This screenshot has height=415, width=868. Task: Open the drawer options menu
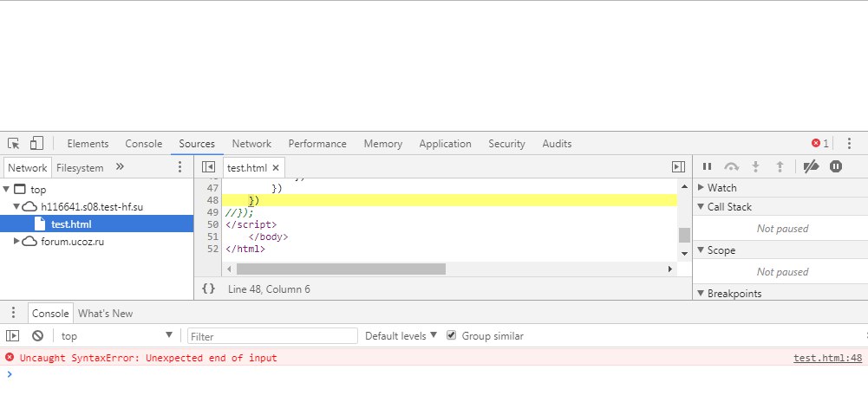coord(14,313)
